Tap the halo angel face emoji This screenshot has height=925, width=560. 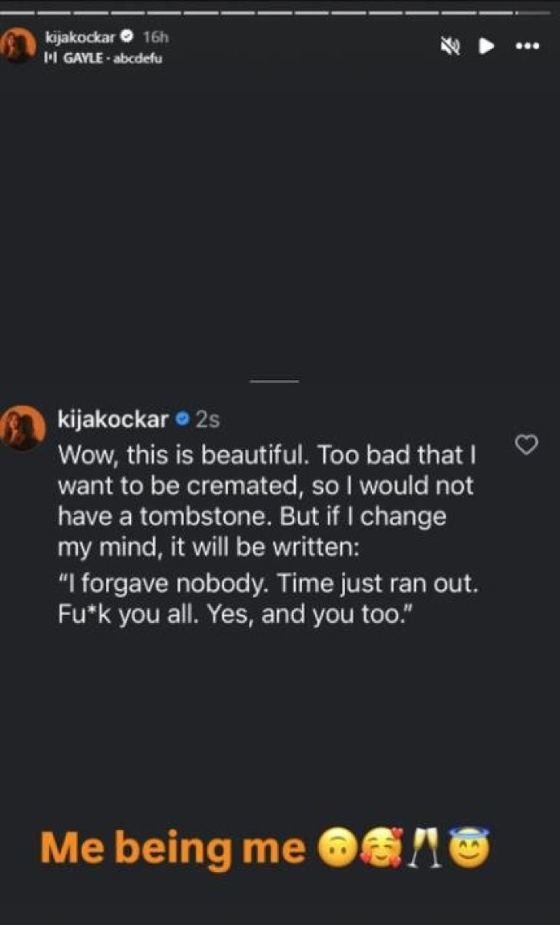pos(469,848)
